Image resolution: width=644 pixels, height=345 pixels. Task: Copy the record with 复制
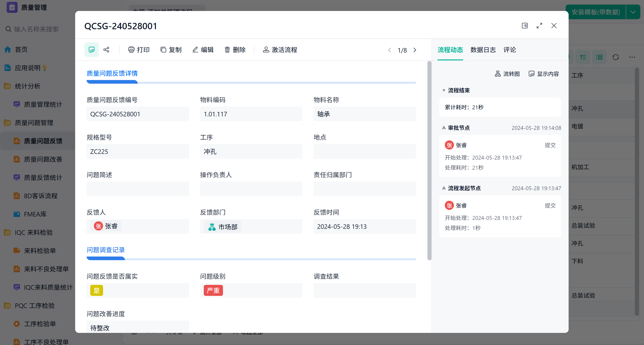click(x=171, y=50)
